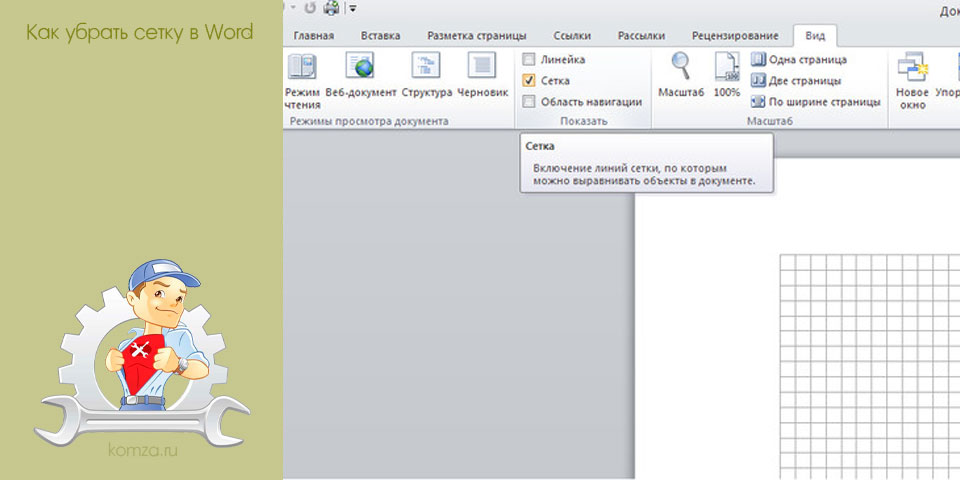Select Две страницы zoom option
The width and height of the screenshot is (960, 480).
point(797,81)
